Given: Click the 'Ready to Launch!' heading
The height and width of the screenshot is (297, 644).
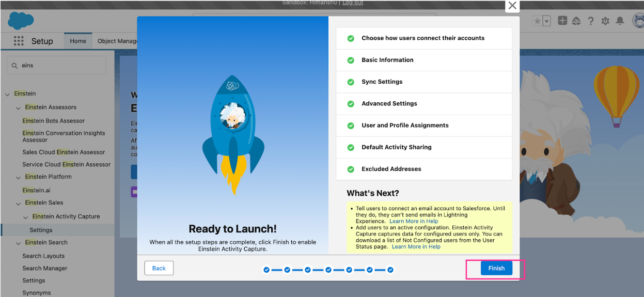Looking at the screenshot, I should coord(232,229).
